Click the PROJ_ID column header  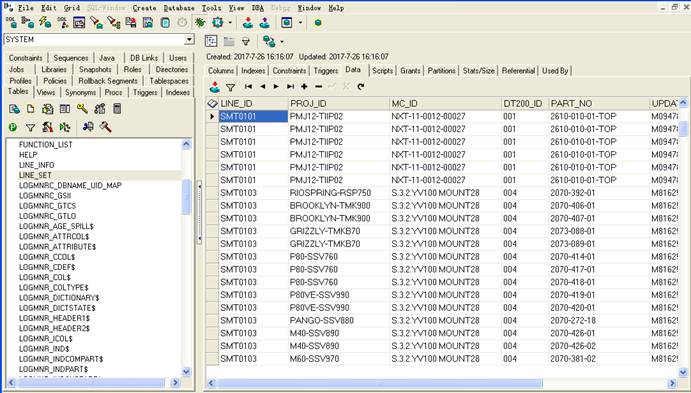tap(339, 104)
